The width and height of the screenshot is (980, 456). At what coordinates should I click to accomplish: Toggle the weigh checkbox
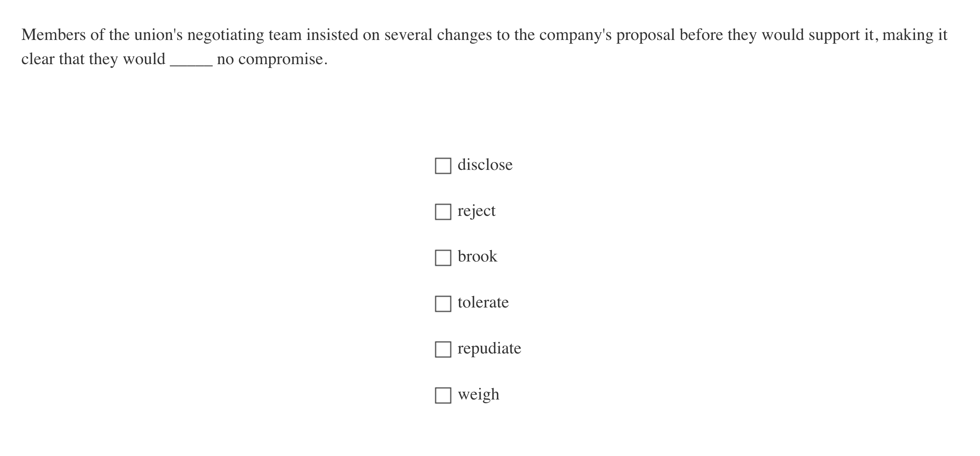pyautogui.click(x=443, y=395)
